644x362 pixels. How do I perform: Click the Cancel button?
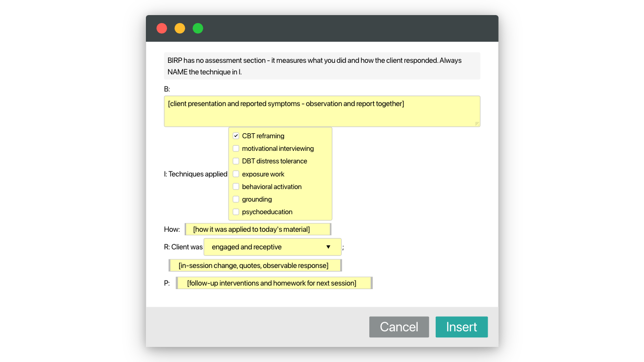[399, 327]
